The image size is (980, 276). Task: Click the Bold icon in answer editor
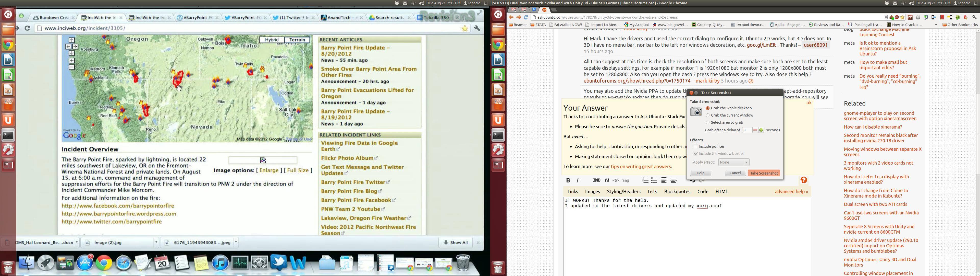pos(568,180)
